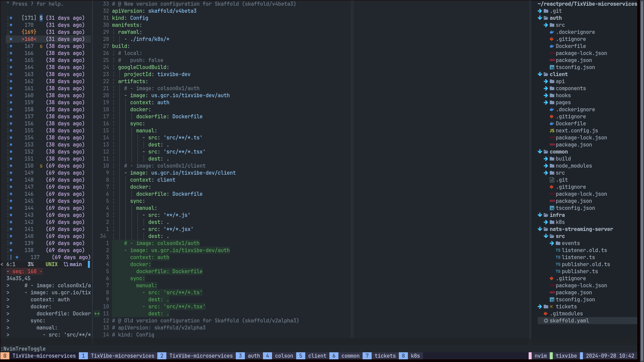This screenshot has width=644, height=362.
Task: Expand the tickets folder arrow
Action: pyautogui.click(x=540, y=307)
